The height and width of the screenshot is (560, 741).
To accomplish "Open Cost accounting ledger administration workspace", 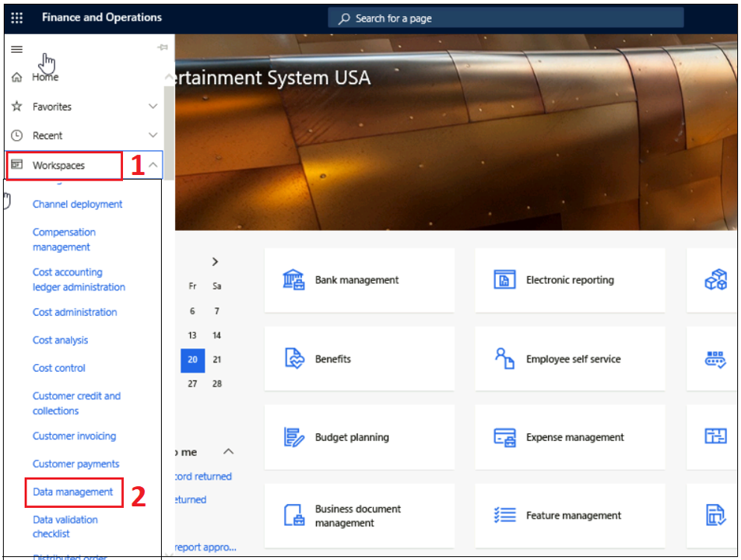I will [x=79, y=279].
